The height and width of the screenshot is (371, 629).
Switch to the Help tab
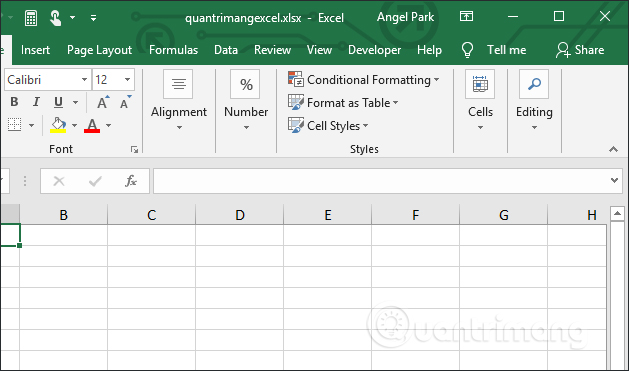[x=429, y=50]
